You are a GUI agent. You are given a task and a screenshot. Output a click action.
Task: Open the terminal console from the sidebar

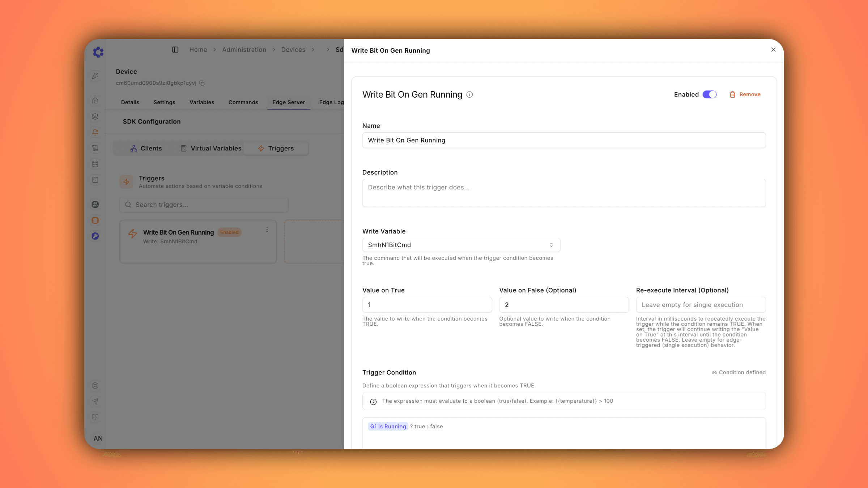(x=95, y=180)
